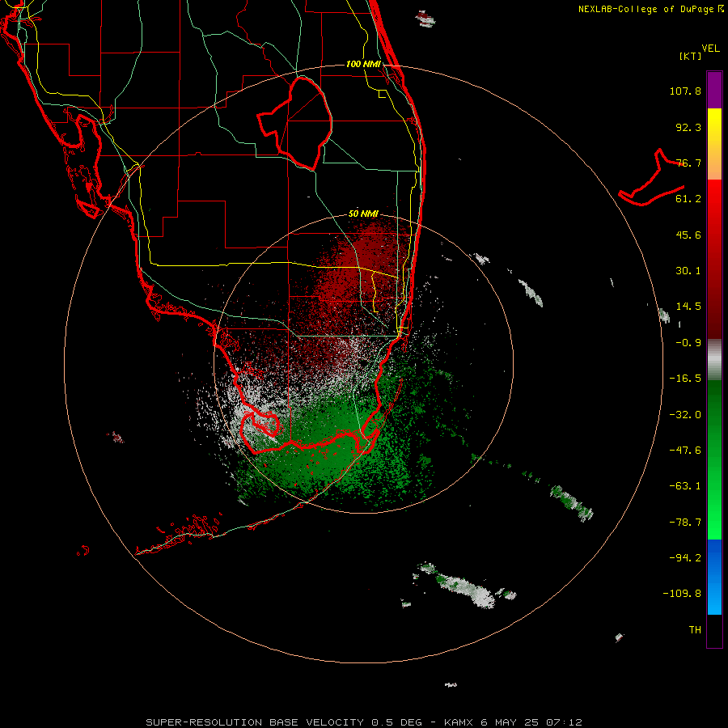Image resolution: width=728 pixels, height=728 pixels.
Task: Click the 92.3 scale value
Action: click(688, 127)
